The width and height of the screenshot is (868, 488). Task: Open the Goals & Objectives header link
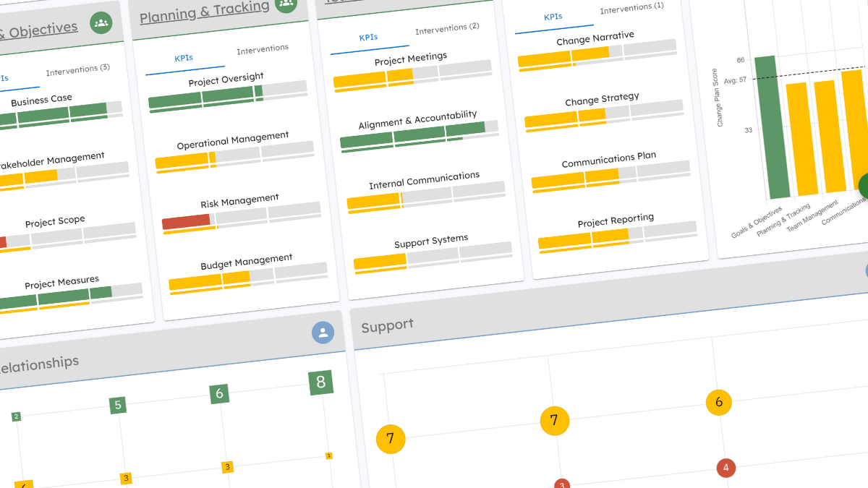(x=38, y=31)
